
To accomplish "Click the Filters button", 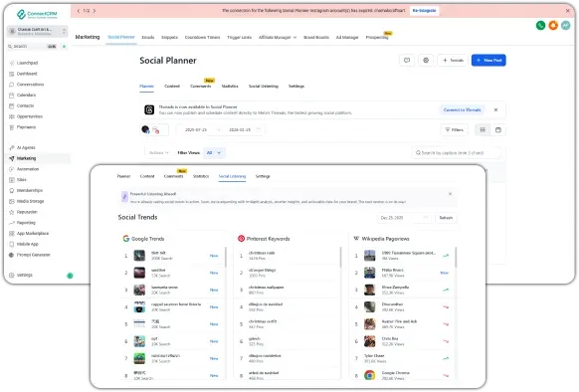I will (455, 129).
